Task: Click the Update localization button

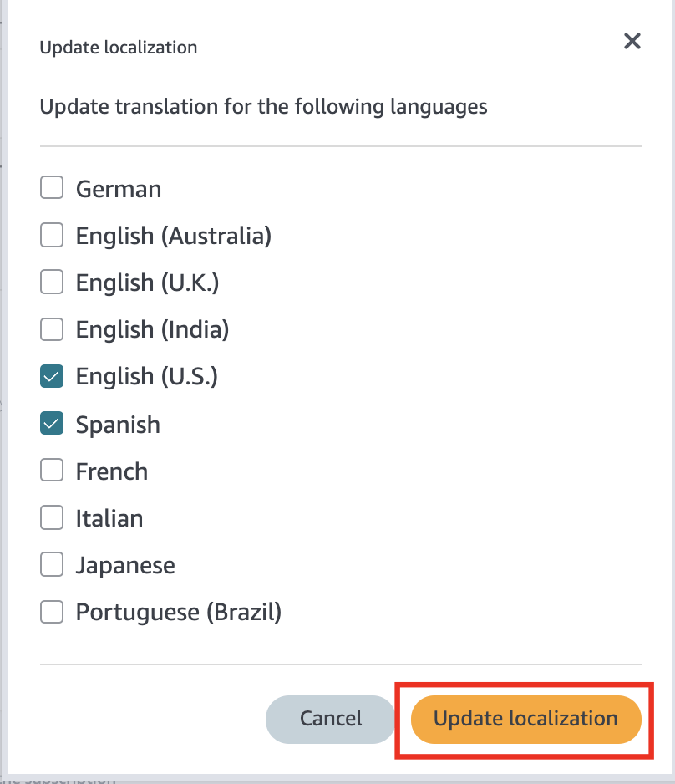Action: click(525, 719)
